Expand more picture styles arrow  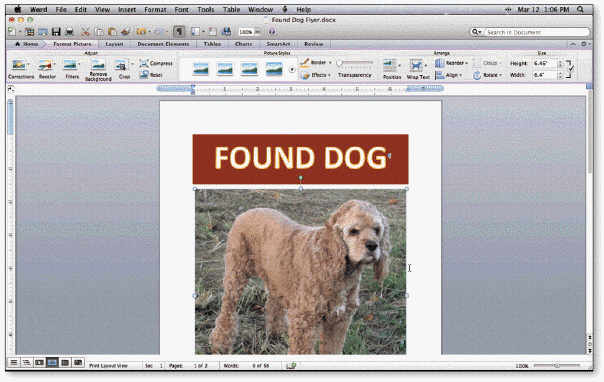[292, 70]
